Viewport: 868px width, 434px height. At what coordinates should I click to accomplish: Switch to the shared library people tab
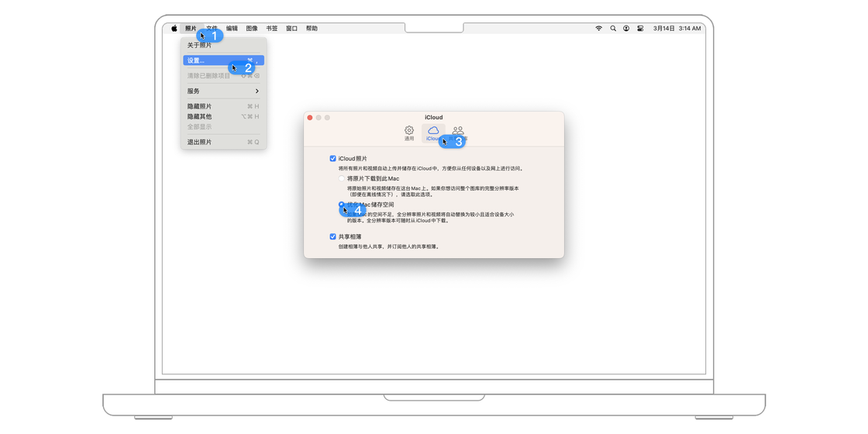click(458, 133)
